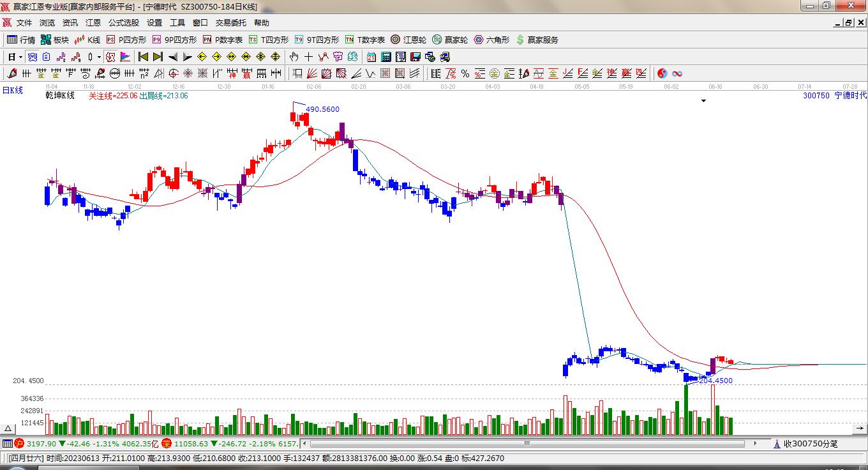Viewport: 868px width, 470px height.
Task: Select the angle lines drawing tool
Action: (x=356, y=73)
